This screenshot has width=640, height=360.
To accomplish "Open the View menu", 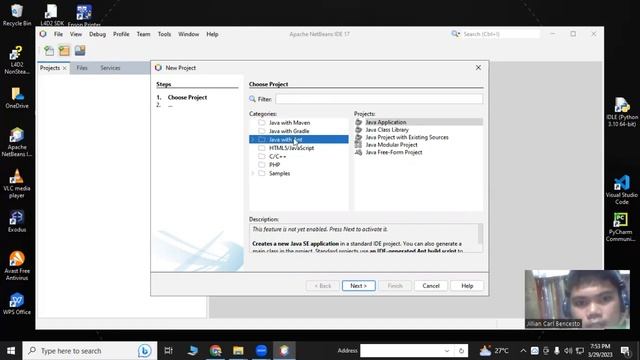I will pyautogui.click(x=76, y=34).
